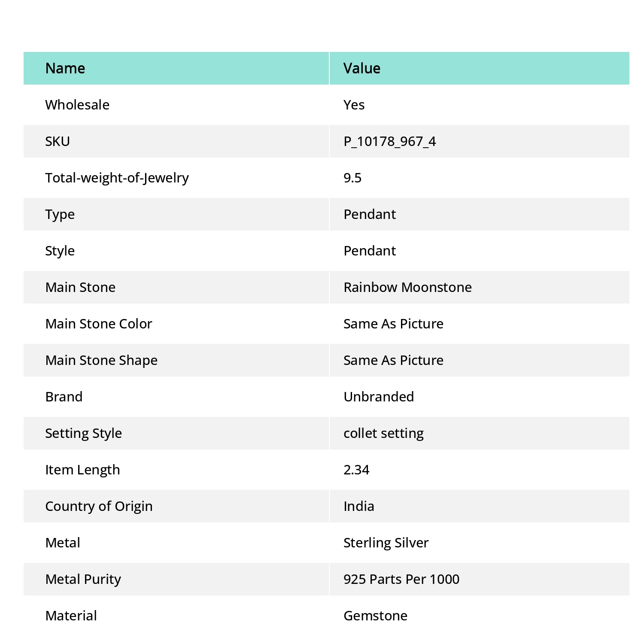Click the Type row label
The height and width of the screenshot is (644, 644).
[60, 214]
